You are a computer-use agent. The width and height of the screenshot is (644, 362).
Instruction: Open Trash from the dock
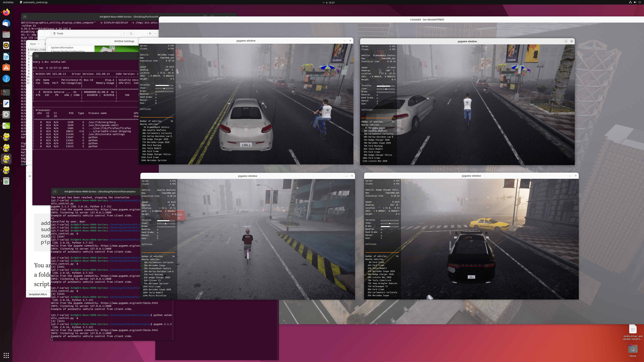pos(6,181)
